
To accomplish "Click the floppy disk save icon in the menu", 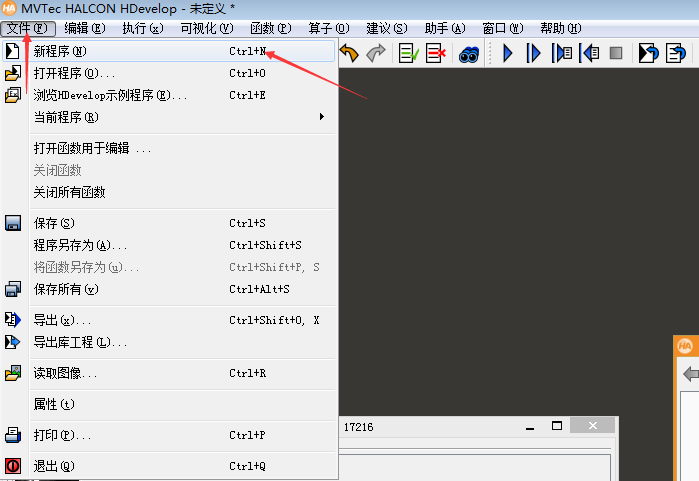I will [13, 223].
